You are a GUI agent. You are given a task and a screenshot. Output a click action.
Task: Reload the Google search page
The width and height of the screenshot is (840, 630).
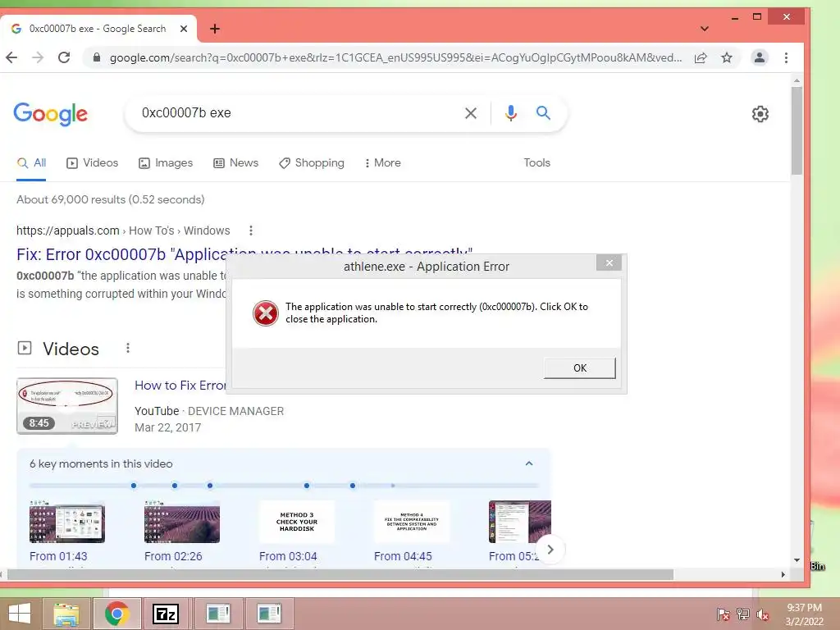pos(64,57)
